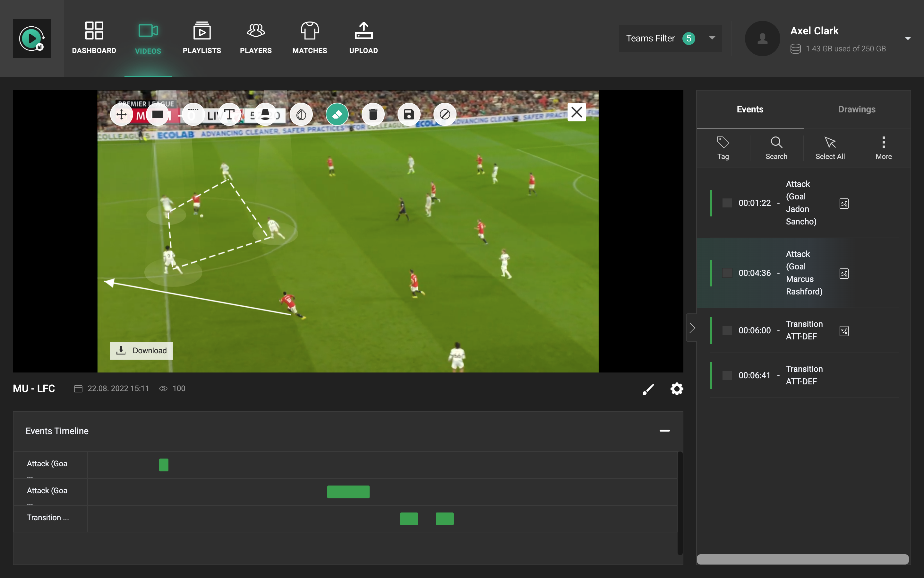Open drawing icon for Marcus Rashford event
Screen dimensions: 924x578
tap(844, 273)
